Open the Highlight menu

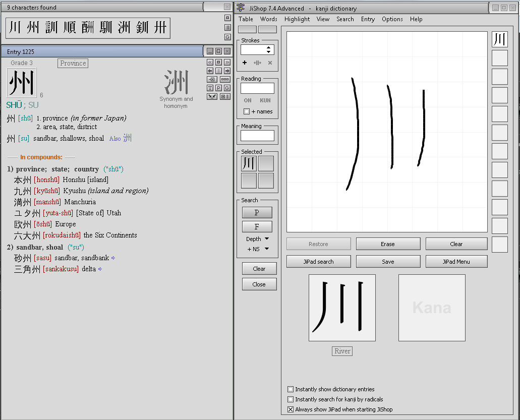pos(297,19)
